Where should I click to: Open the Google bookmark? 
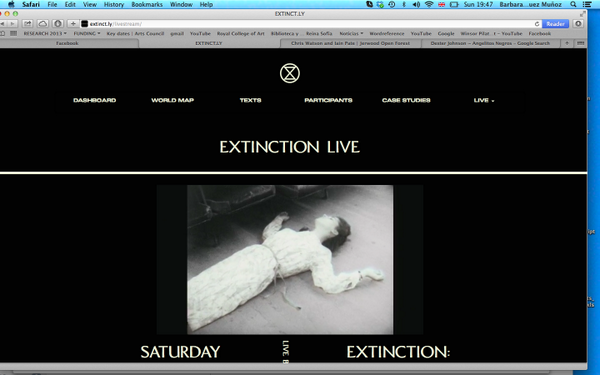click(446, 34)
